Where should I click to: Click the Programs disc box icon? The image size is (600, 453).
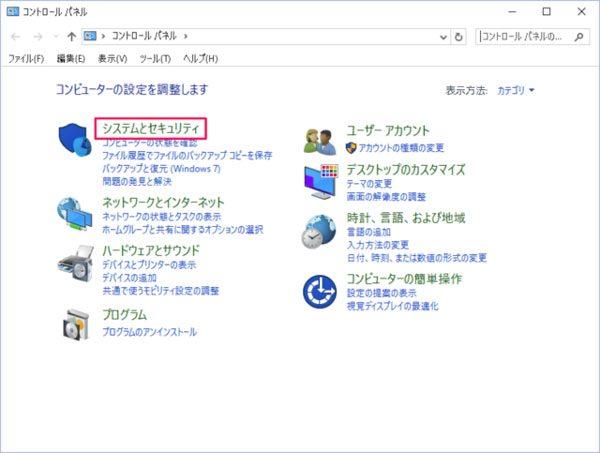pos(76,323)
